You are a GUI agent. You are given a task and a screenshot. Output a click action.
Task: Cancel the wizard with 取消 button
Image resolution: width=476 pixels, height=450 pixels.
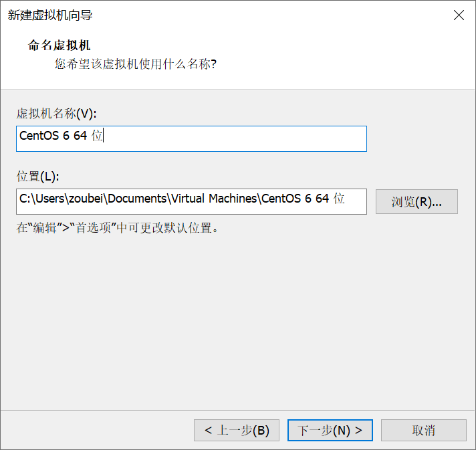423,430
